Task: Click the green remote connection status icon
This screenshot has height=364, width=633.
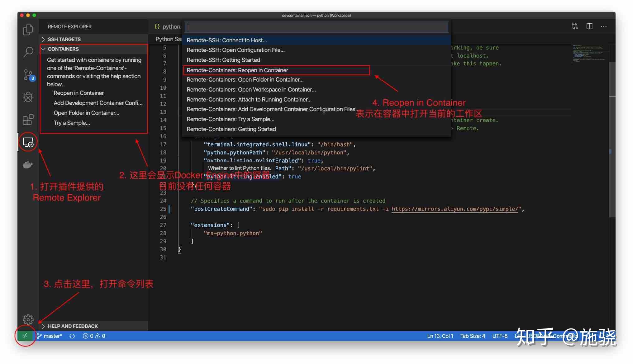Action: point(25,336)
